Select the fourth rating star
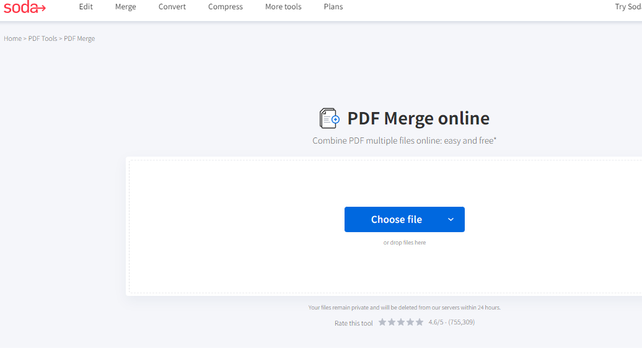This screenshot has width=642, height=364. [x=410, y=323]
